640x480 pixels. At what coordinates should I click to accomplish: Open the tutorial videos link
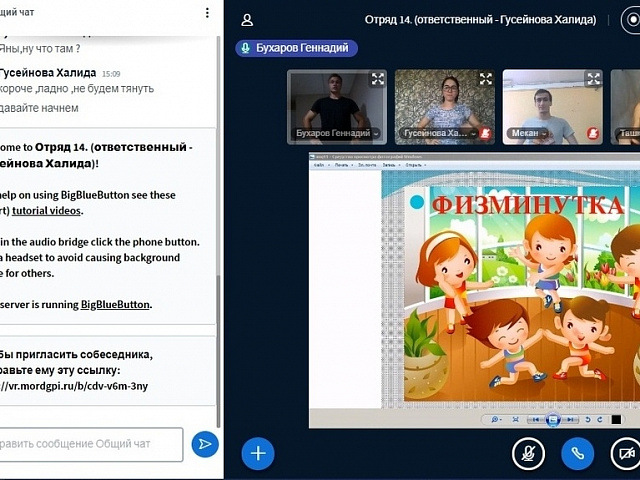coord(46,211)
